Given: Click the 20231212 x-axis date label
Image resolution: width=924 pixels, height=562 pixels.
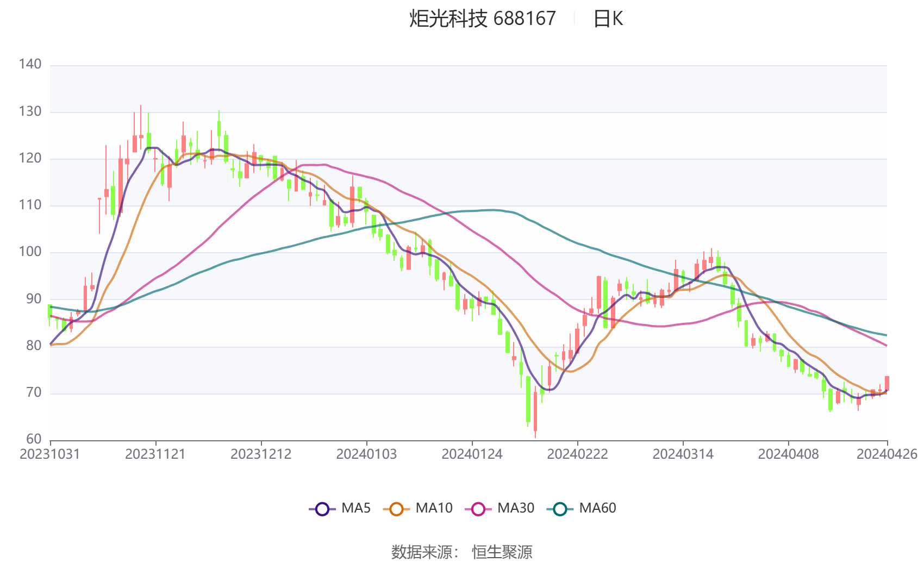Looking at the screenshot, I should coord(261,454).
